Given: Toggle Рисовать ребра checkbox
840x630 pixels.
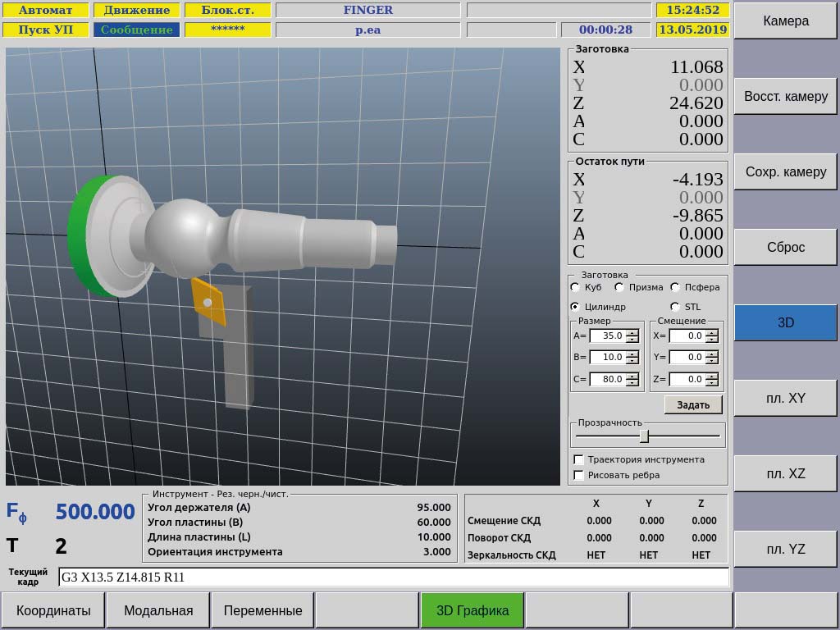Looking at the screenshot, I should coord(579,476).
